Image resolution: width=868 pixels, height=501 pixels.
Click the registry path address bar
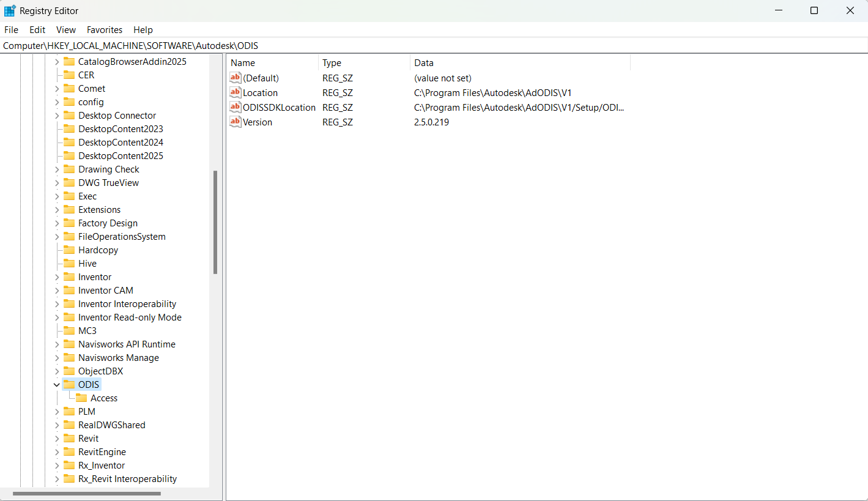point(434,46)
